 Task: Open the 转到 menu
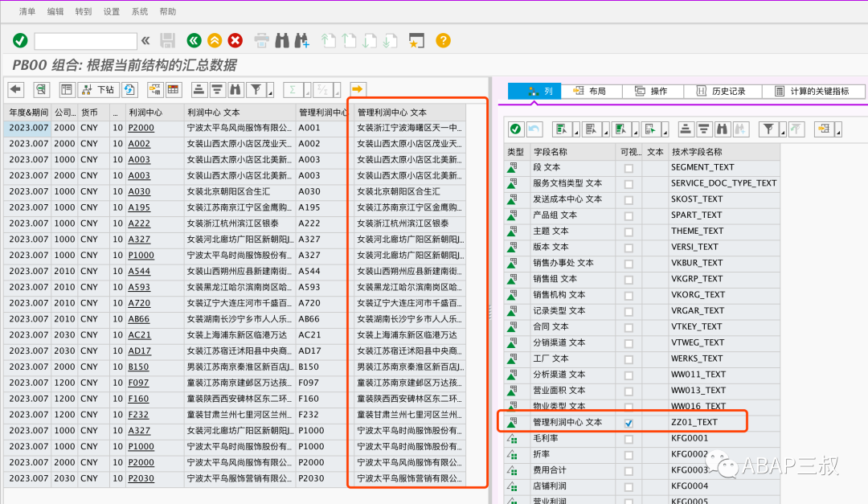tap(84, 11)
